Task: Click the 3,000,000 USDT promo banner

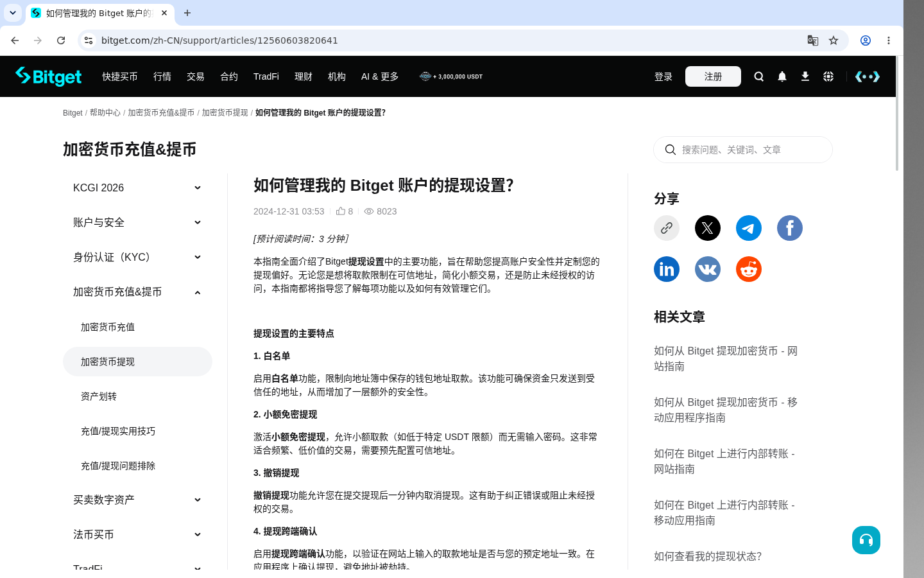Action: (451, 76)
